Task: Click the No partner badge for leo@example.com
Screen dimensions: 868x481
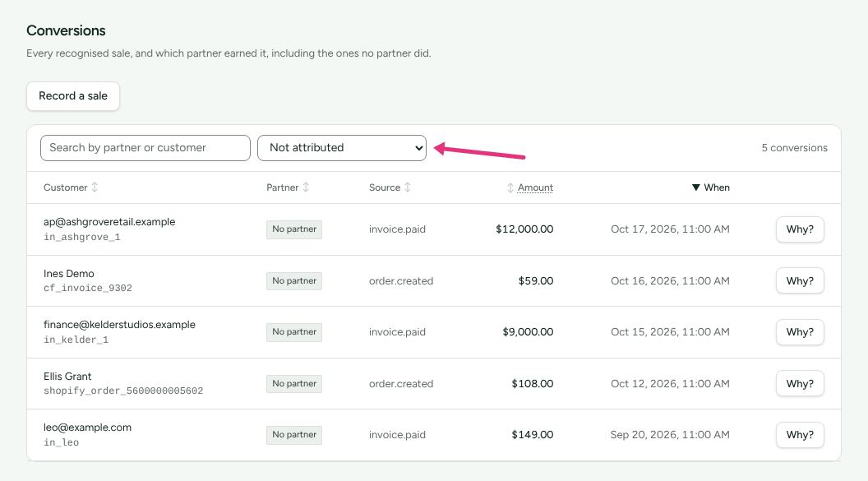Action: (294, 435)
